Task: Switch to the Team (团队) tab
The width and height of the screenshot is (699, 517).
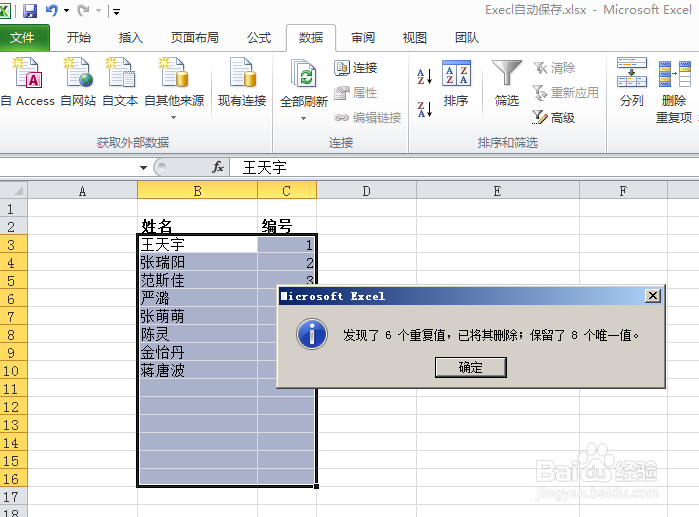Action: pos(467,38)
